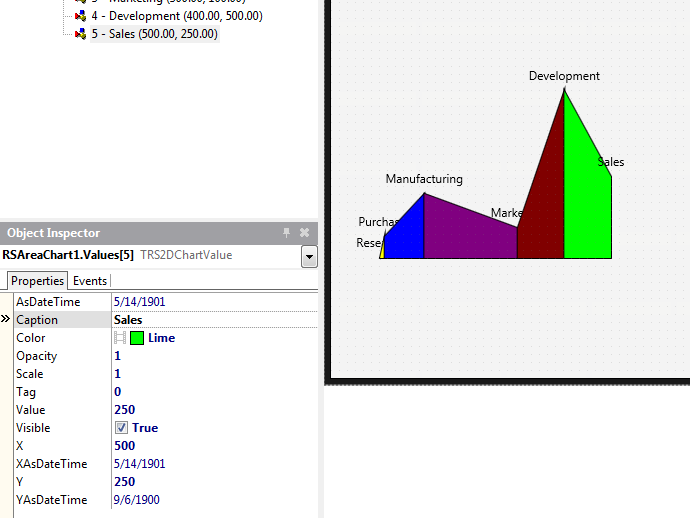Image resolution: width=690 pixels, height=518 pixels.
Task: Click the Color property expand icon
Action: (x=120, y=338)
